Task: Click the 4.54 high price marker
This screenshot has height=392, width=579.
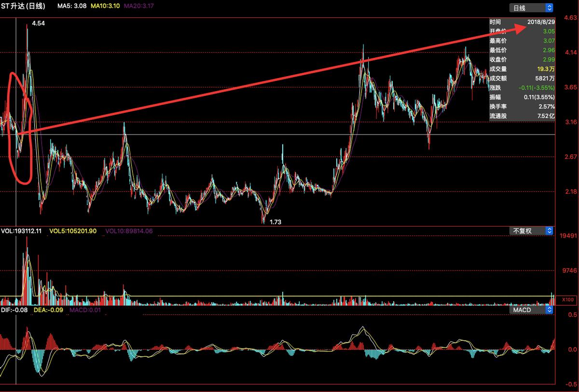Action: pos(38,23)
